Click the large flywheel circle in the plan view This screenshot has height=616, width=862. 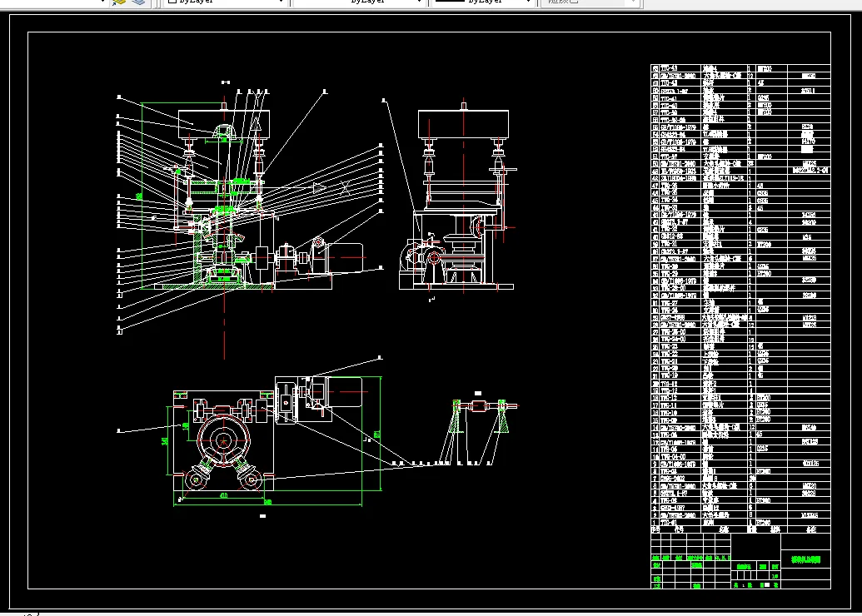tap(223, 440)
